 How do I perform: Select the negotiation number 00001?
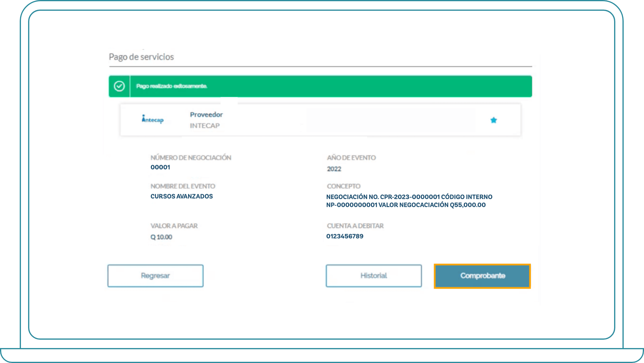point(160,167)
